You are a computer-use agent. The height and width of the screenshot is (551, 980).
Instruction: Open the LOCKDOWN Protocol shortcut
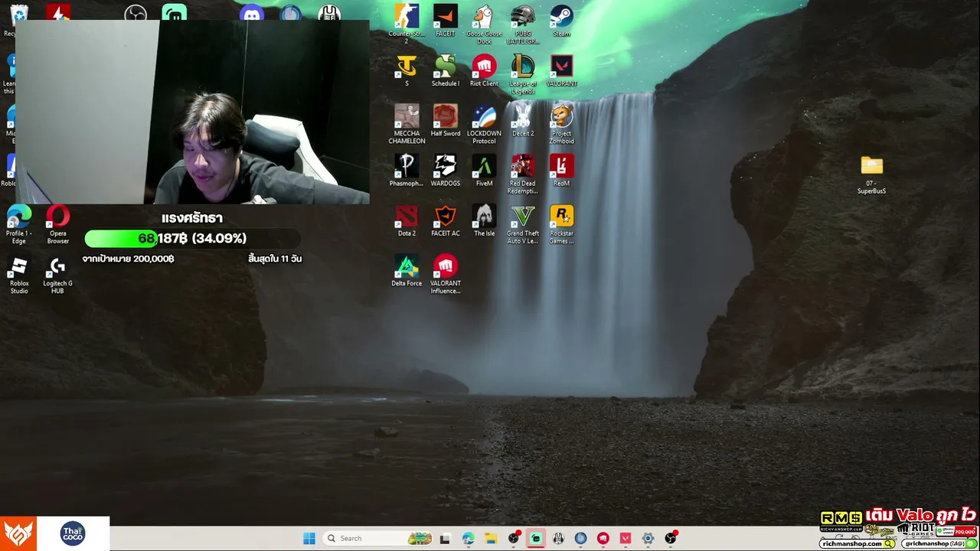[x=484, y=124]
